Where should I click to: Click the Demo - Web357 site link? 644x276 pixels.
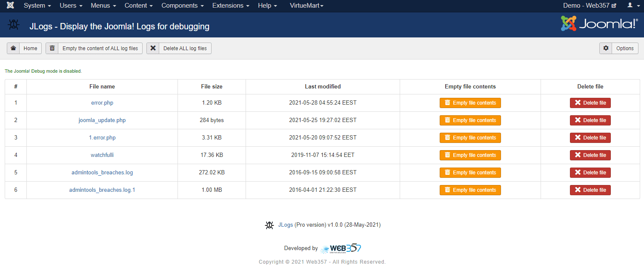tap(590, 6)
